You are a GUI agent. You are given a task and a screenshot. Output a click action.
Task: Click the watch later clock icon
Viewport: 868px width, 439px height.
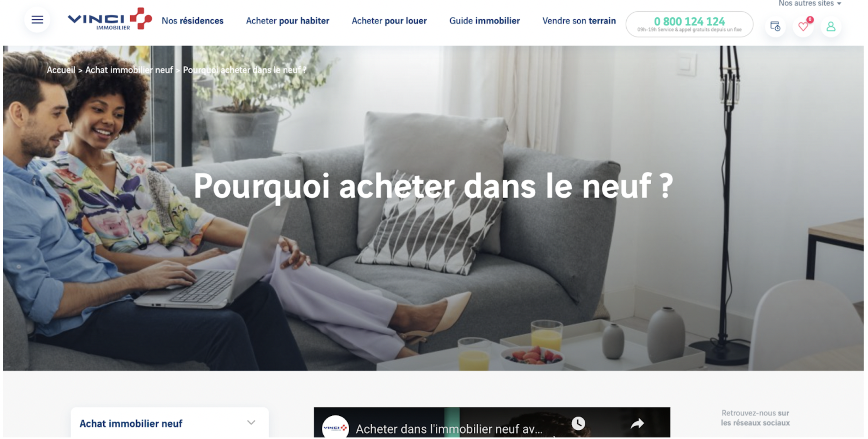(578, 423)
